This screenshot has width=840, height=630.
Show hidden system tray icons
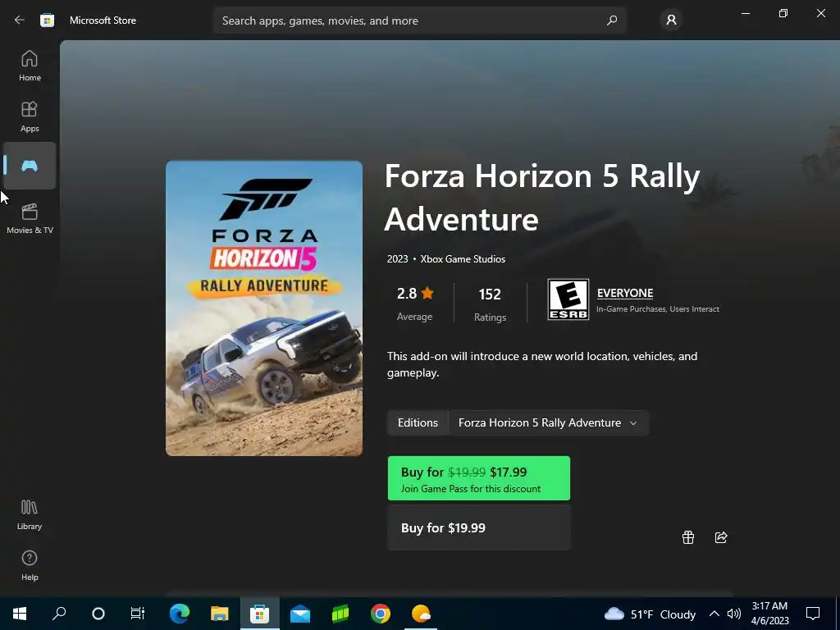(714, 614)
